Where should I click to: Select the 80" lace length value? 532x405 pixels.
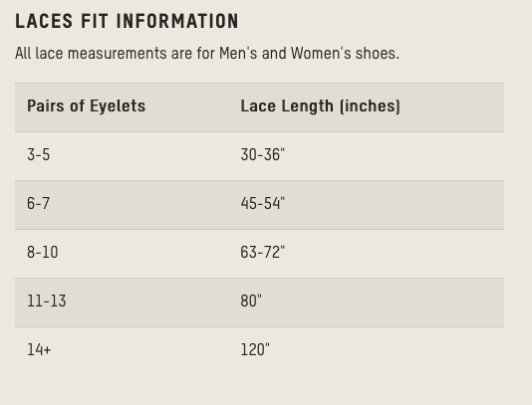click(x=251, y=302)
